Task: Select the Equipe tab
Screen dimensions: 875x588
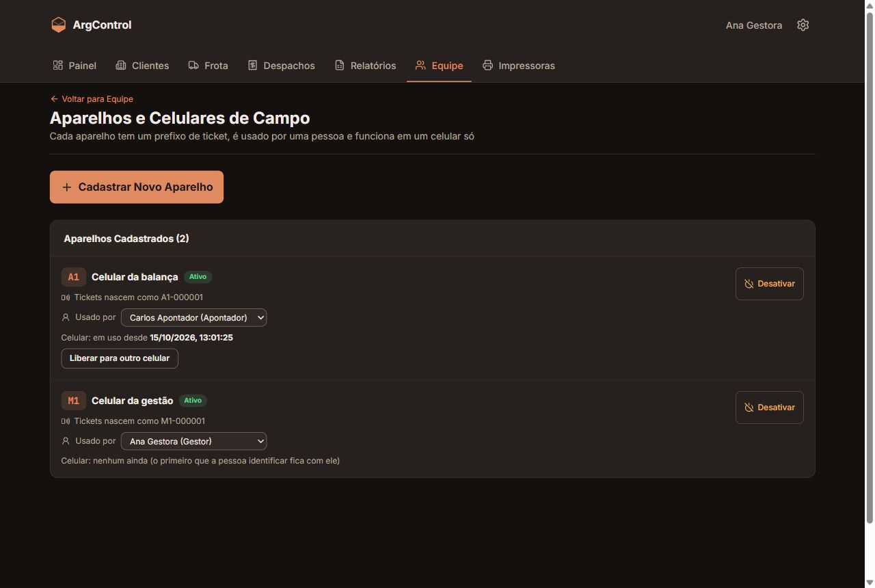Action: point(439,66)
